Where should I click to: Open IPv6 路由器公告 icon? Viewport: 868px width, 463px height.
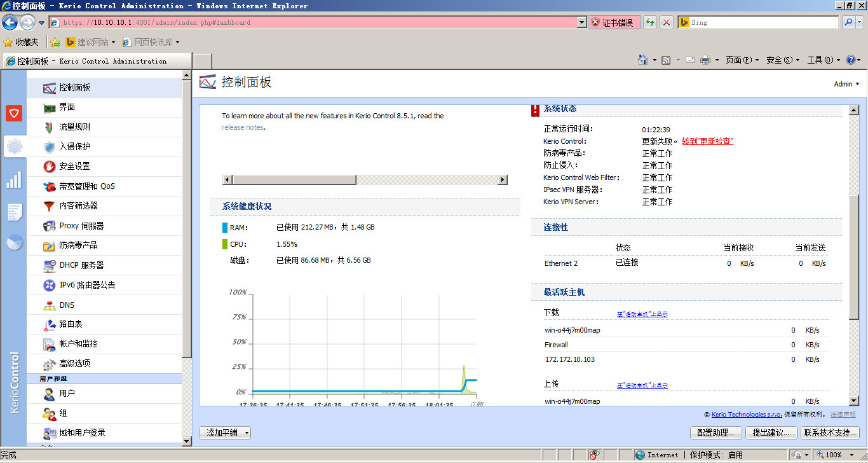(50, 285)
